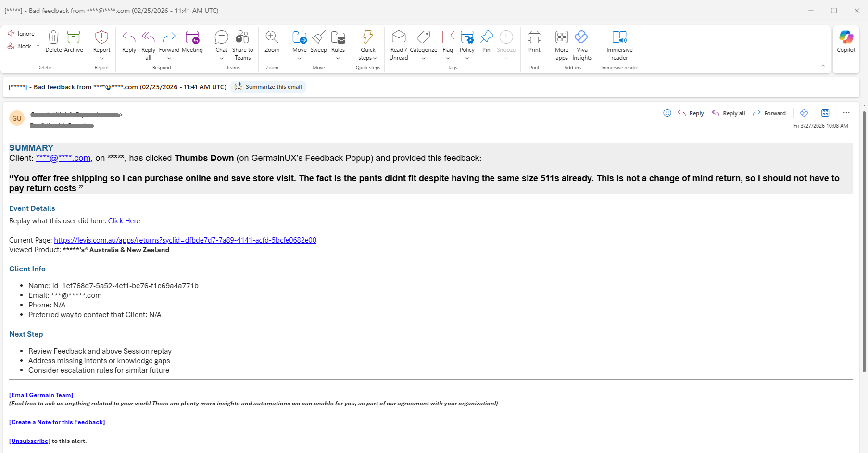Open the More actions ellipsis menu
Viewport: 868px width, 453px height.
click(846, 113)
